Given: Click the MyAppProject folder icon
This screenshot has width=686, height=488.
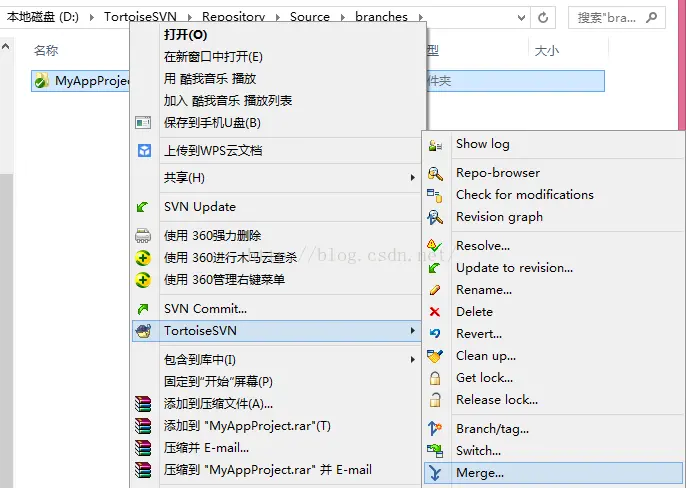Looking at the screenshot, I should pos(42,81).
